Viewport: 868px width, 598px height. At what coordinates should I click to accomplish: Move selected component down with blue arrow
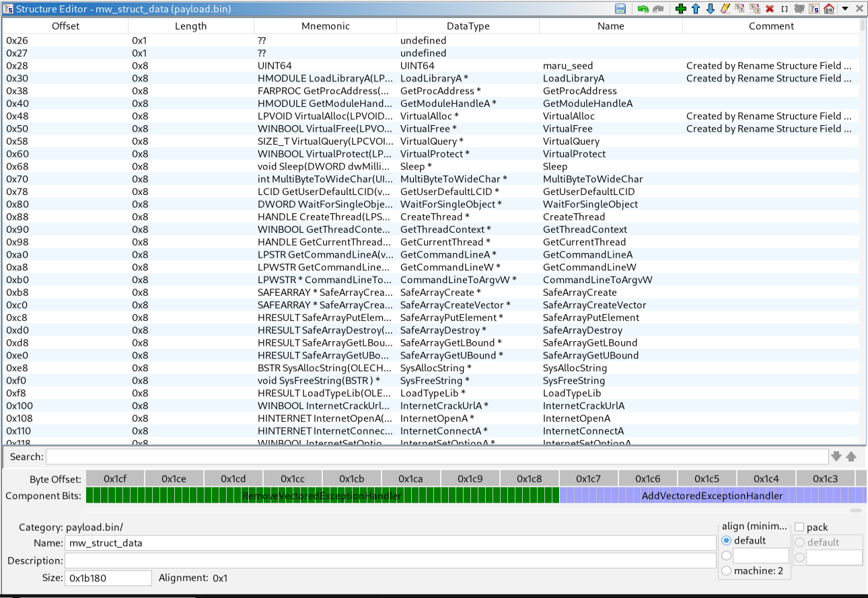(711, 9)
